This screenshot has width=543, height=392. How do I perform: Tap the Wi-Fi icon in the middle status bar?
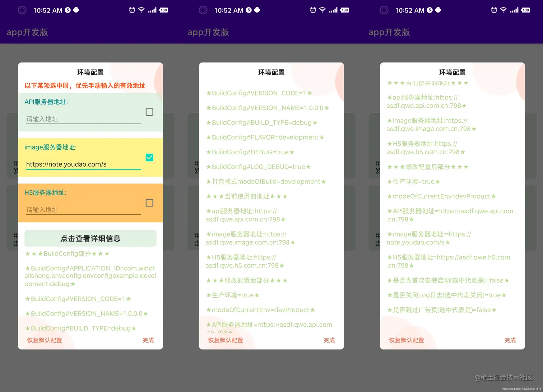(322, 10)
